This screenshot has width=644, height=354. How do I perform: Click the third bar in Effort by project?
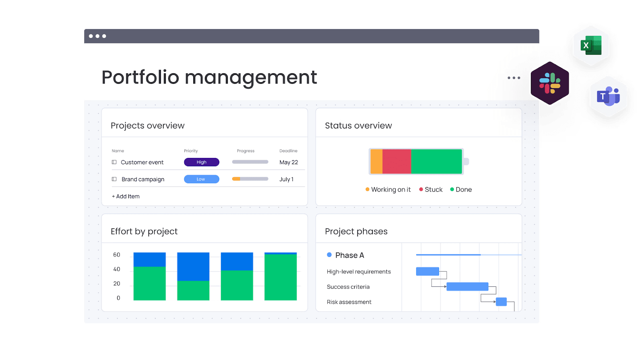237,276
